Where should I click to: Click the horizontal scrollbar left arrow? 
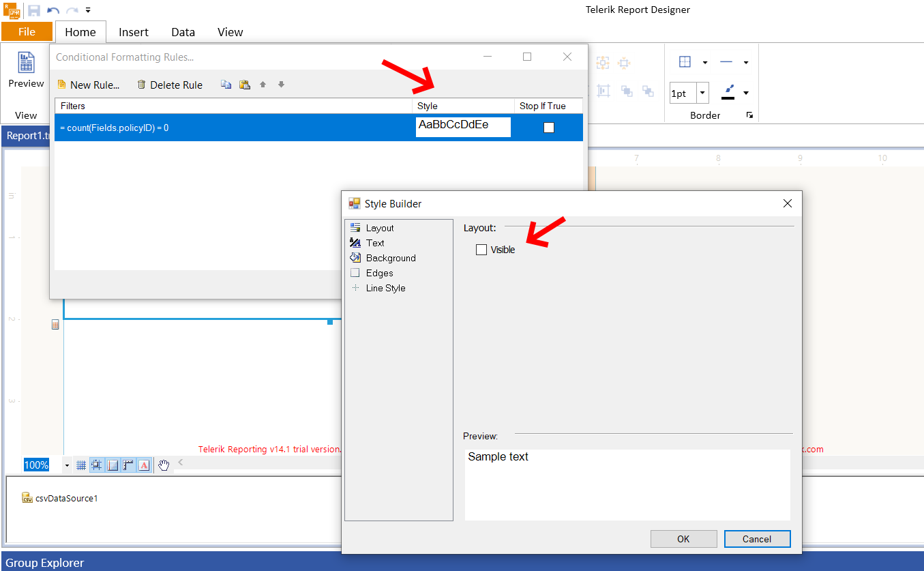(x=181, y=463)
